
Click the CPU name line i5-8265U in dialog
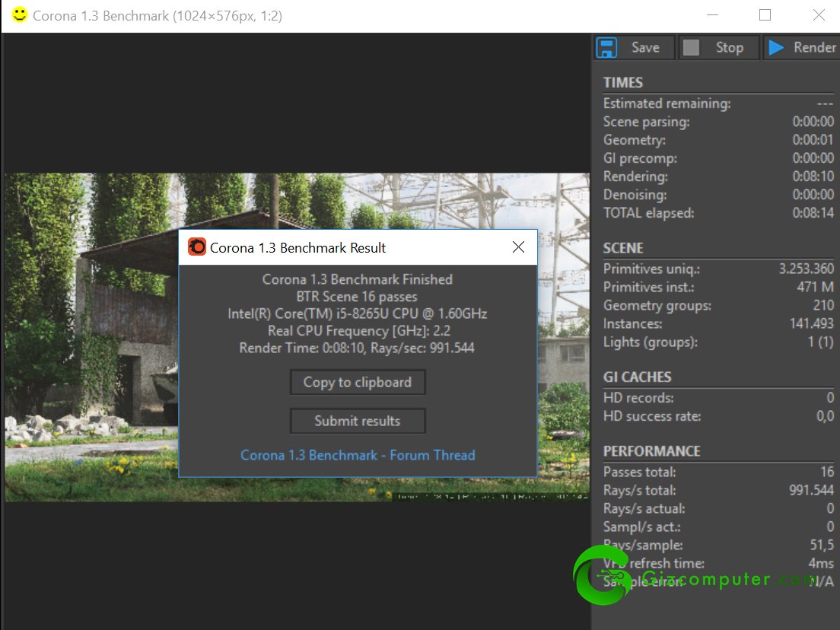click(358, 313)
